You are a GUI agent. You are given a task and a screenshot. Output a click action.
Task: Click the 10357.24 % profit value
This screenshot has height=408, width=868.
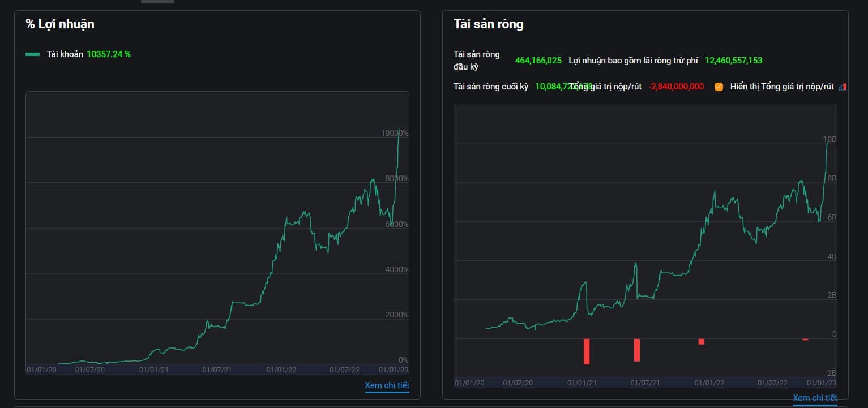(x=109, y=54)
